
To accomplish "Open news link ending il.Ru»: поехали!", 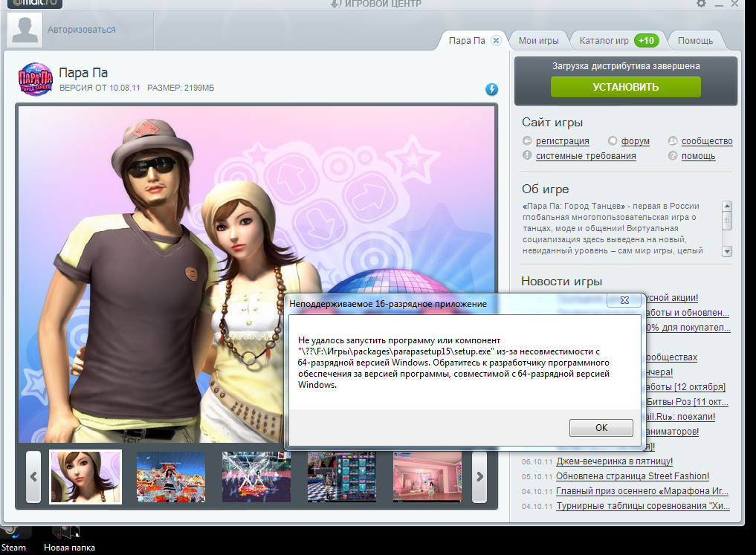I will click(680, 417).
